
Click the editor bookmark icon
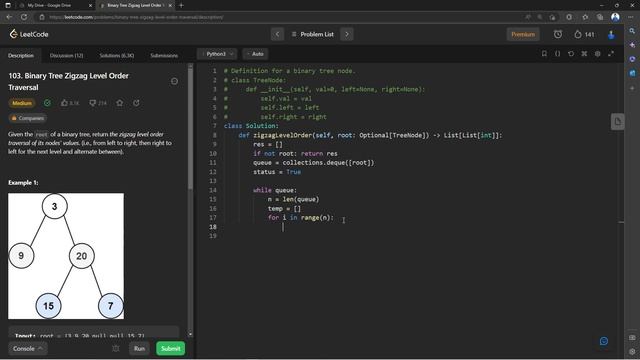pyautogui.click(x=544, y=54)
